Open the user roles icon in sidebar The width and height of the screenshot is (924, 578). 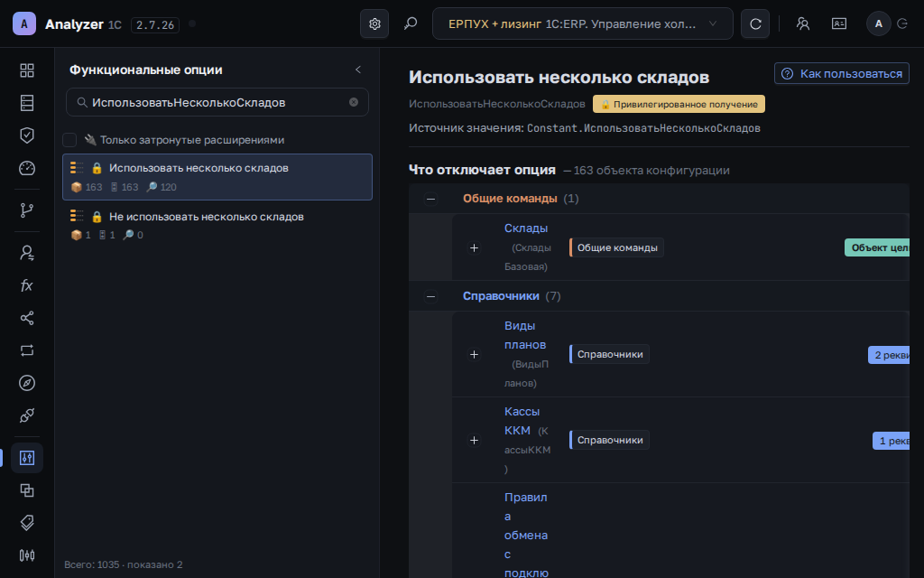pyautogui.click(x=27, y=253)
